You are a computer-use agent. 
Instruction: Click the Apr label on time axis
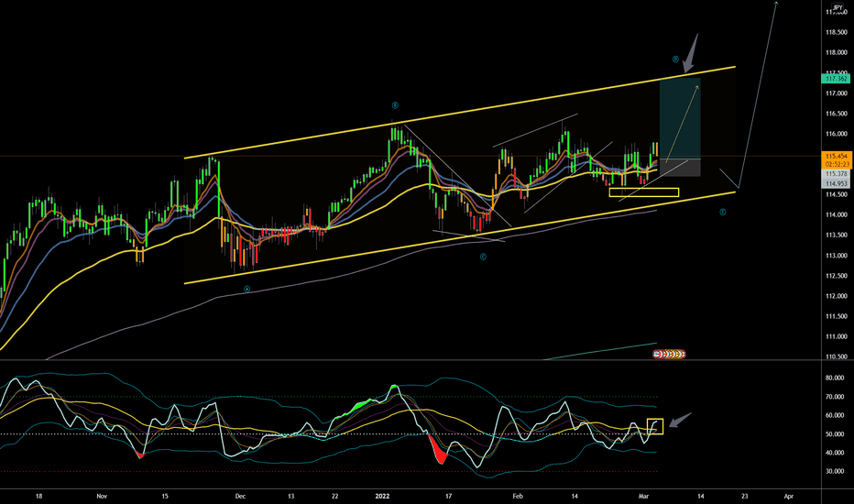tap(789, 497)
